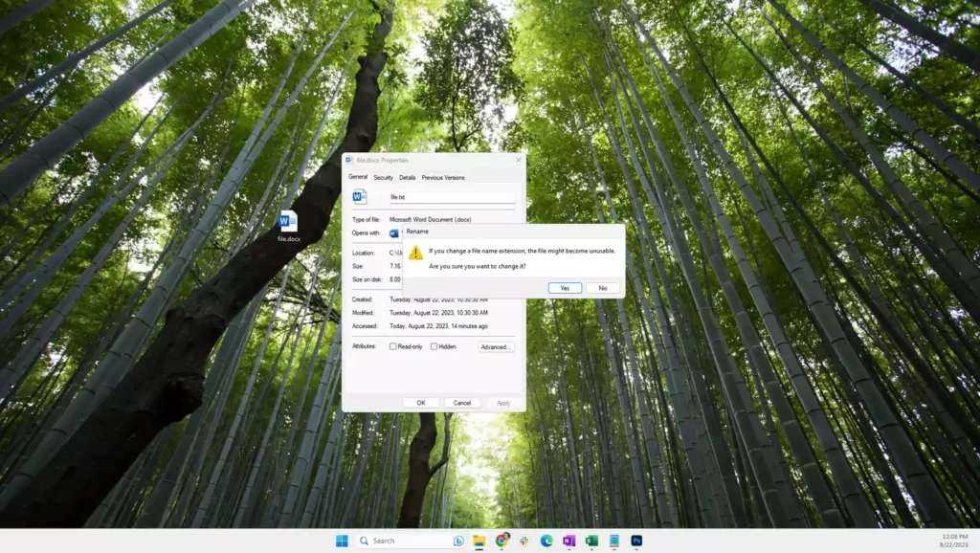This screenshot has height=553, width=980.
Task: Open Excel from the taskbar
Action: 591,541
